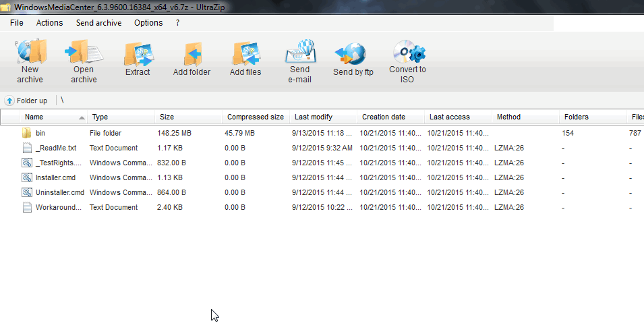
Task: Click the Convert to ISO disc icon
Action: [409, 51]
